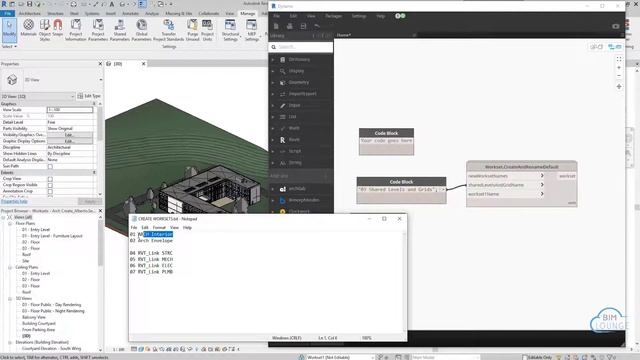640x360 pixels.
Task: Click Edit for Visibility/Graphics Overrides
Action: (x=69, y=135)
